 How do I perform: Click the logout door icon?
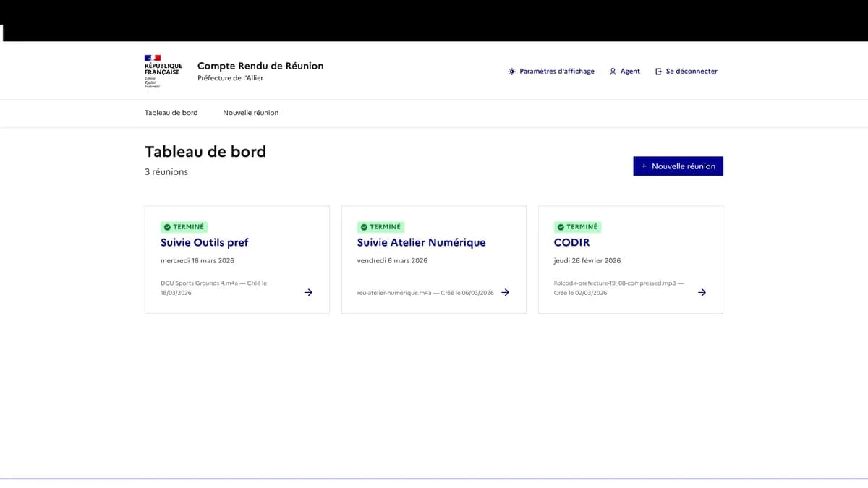tap(658, 72)
